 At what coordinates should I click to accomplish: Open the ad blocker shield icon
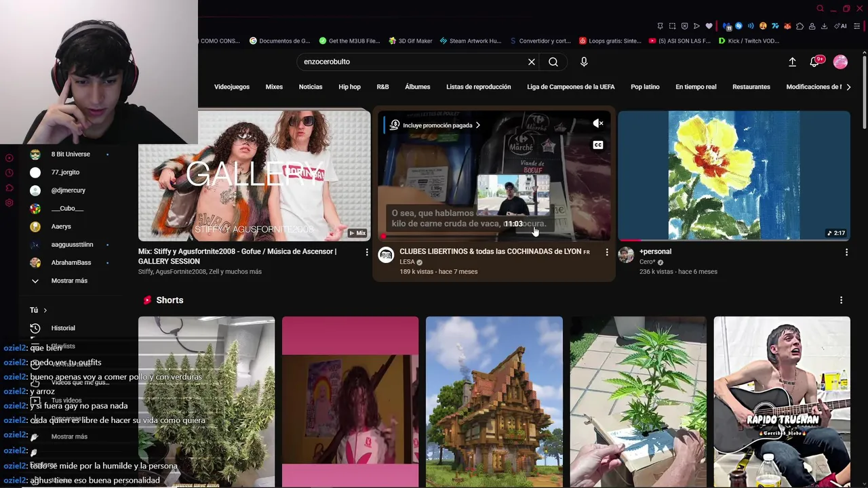coord(684,26)
